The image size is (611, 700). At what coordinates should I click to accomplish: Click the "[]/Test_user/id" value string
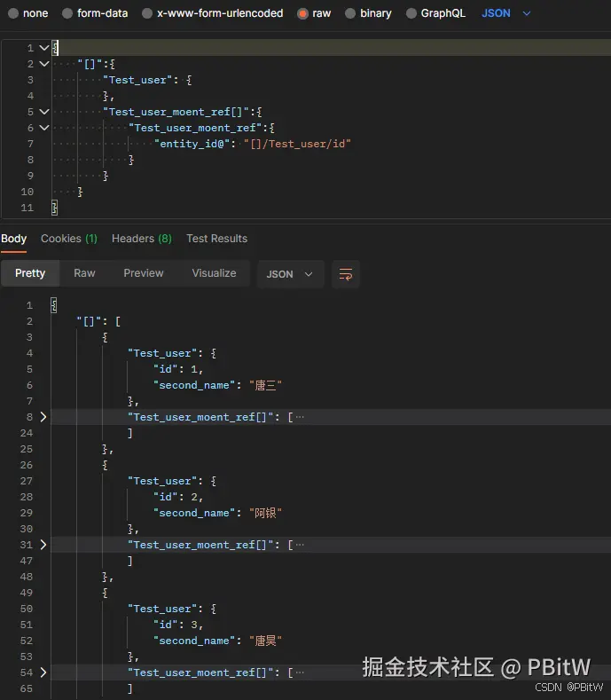click(x=297, y=144)
